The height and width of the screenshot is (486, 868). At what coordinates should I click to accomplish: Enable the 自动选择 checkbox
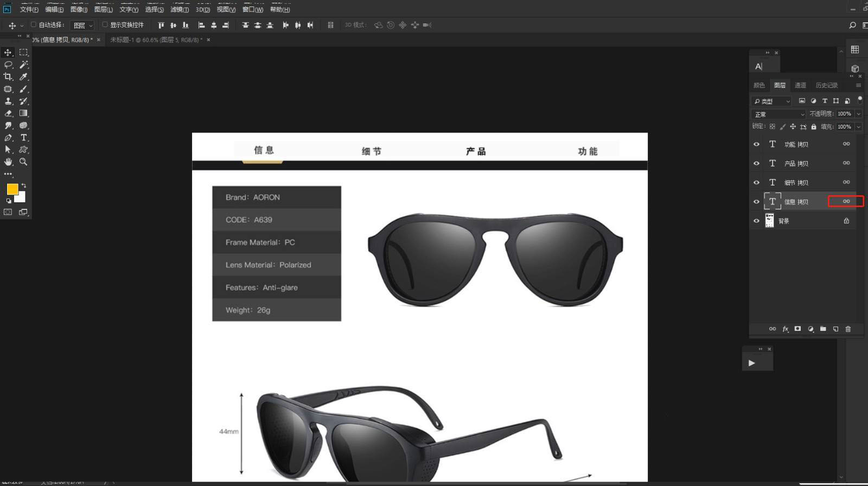tap(34, 24)
